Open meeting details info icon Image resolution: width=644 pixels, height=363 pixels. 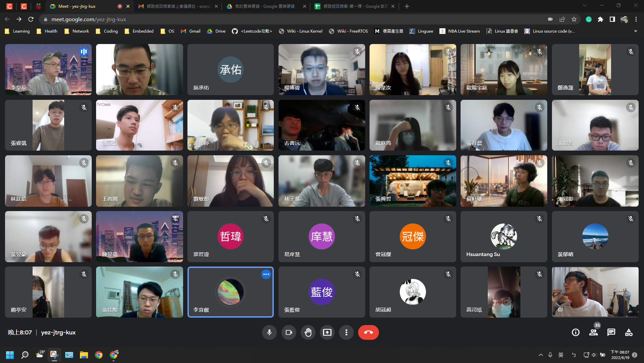(575, 332)
